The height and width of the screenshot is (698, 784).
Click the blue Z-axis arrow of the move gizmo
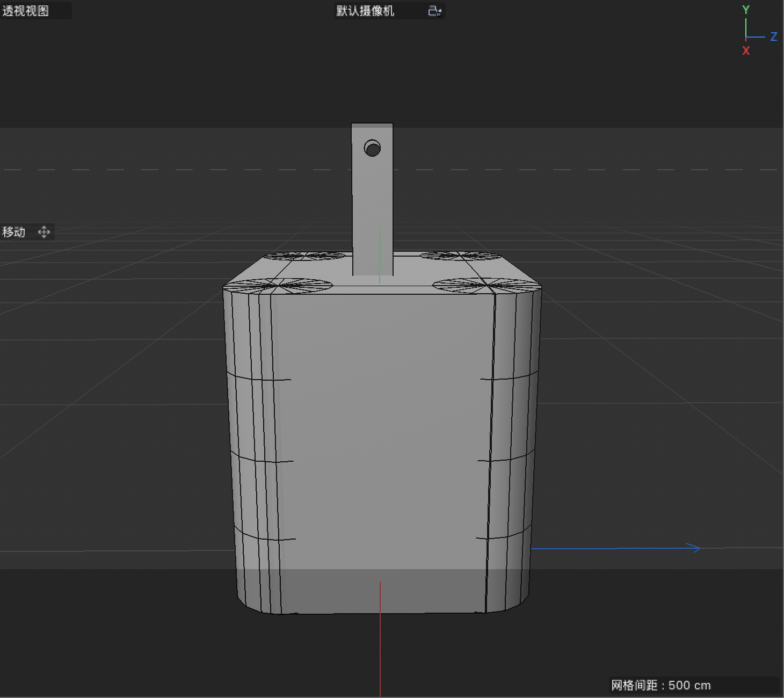618,548
